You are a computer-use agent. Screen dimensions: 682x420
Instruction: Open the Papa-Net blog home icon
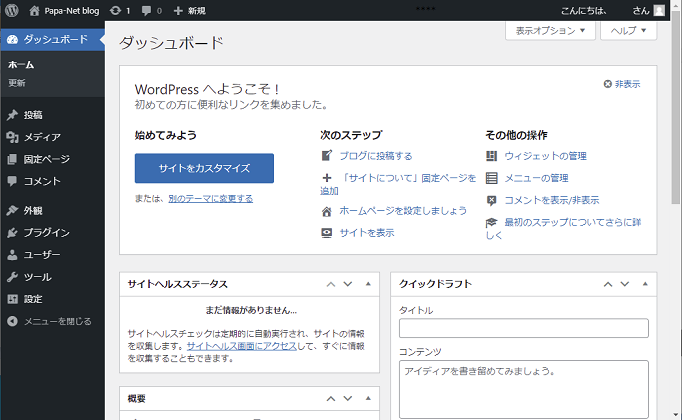(34, 10)
